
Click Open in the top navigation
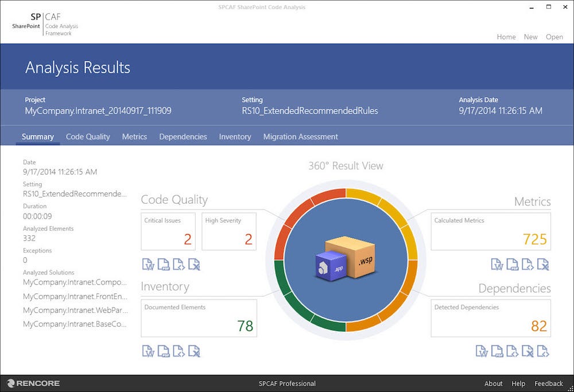point(554,37)
